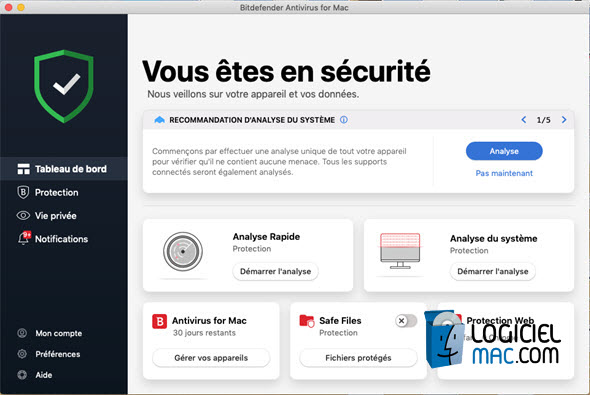The height and width of the screenshot is (395, 590).
Task: Click the blue recommendation cloud icon
Action: [x=160, y=120]
